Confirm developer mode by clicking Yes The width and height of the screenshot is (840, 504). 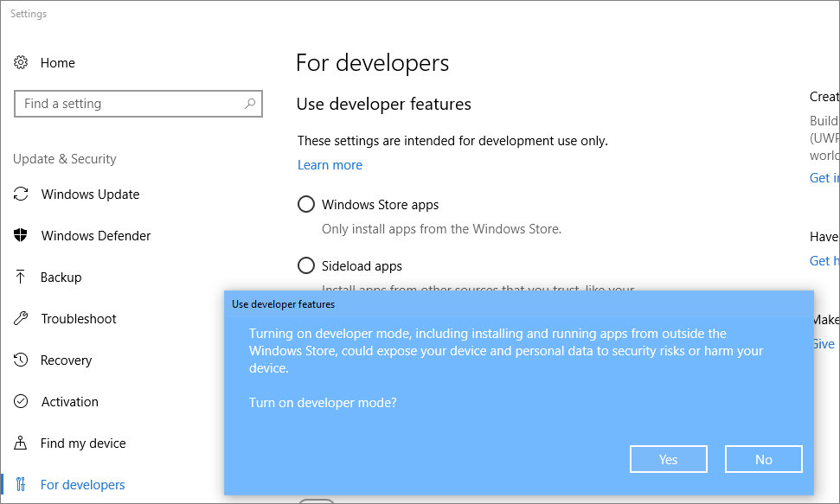668,458
